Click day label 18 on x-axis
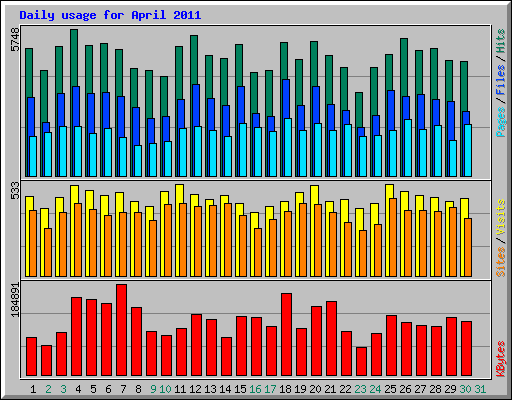The width and height of the screenshot is (512, 400). pos(285,389)
